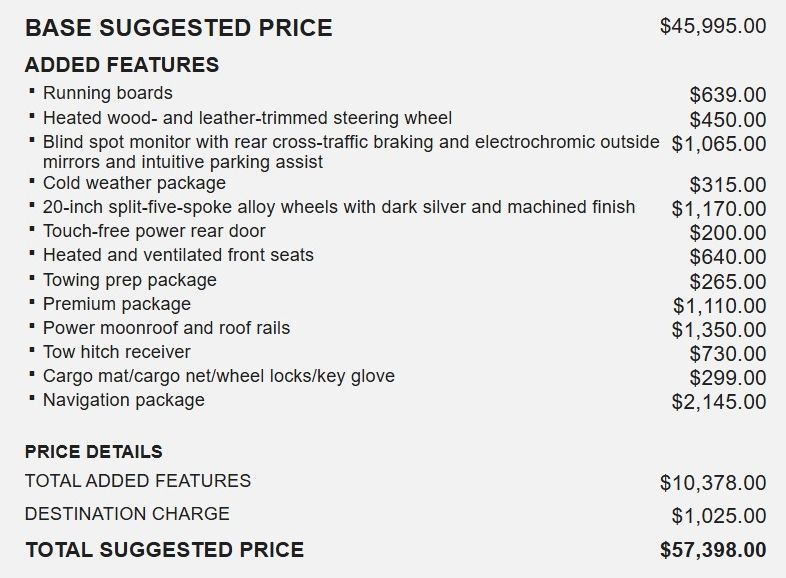
Task: Select the Touch-free power rear door item
Action: 154,231
